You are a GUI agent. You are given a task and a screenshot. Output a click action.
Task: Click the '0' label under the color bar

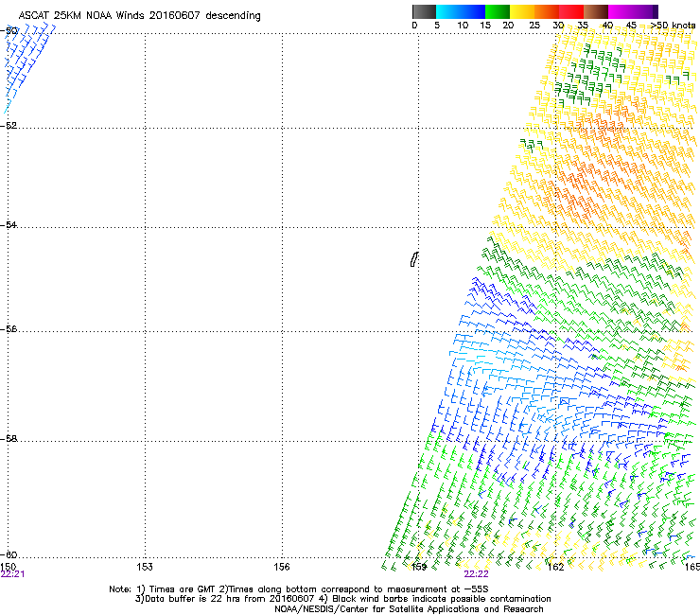tap(414, 25)
